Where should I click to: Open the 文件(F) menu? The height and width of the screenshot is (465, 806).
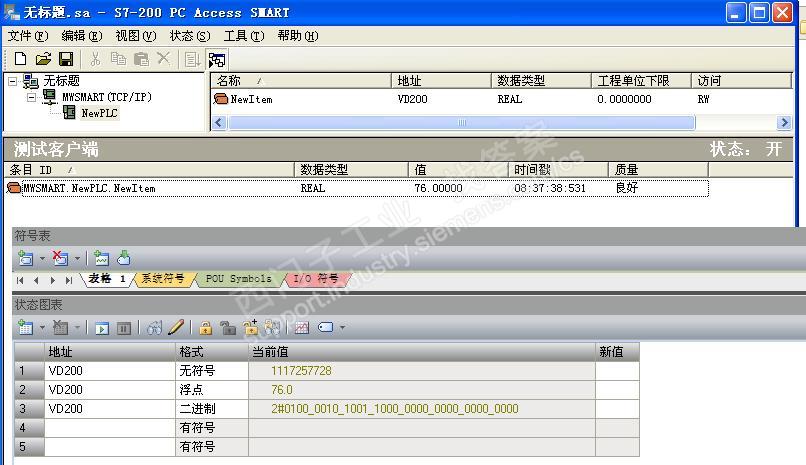click(28, 36)
